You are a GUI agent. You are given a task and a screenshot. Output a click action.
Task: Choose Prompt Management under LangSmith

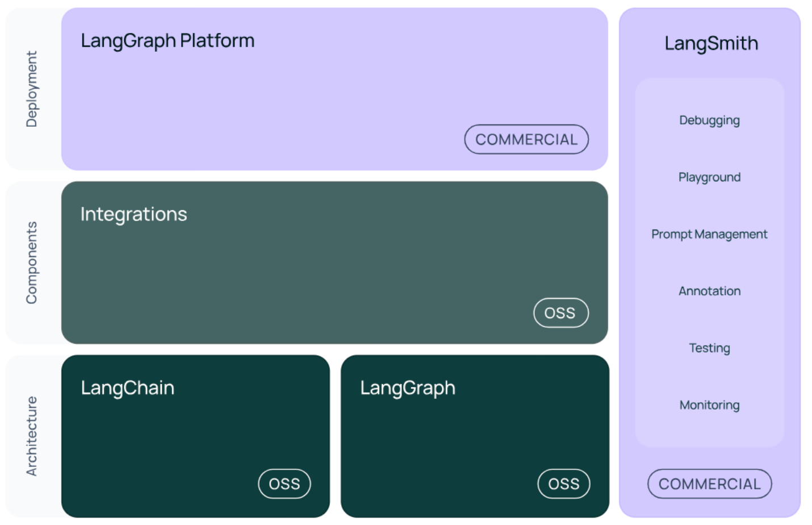click(709, 234)
